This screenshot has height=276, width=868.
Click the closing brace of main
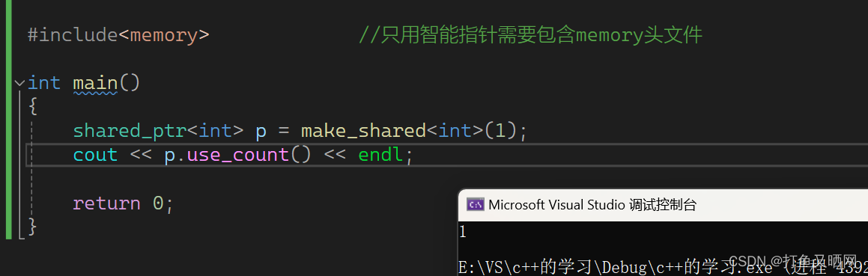tap(32, 227)
